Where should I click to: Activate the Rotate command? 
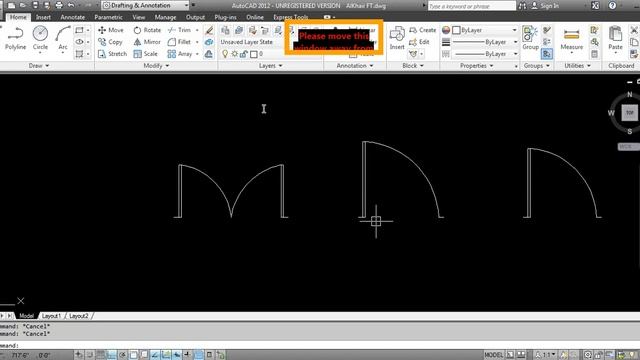coord(147,30)
